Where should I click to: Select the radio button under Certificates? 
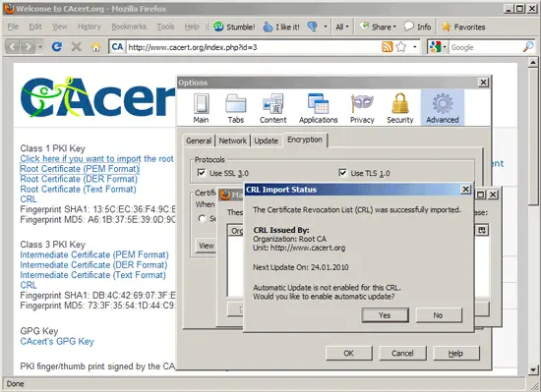tap(202, 218)
